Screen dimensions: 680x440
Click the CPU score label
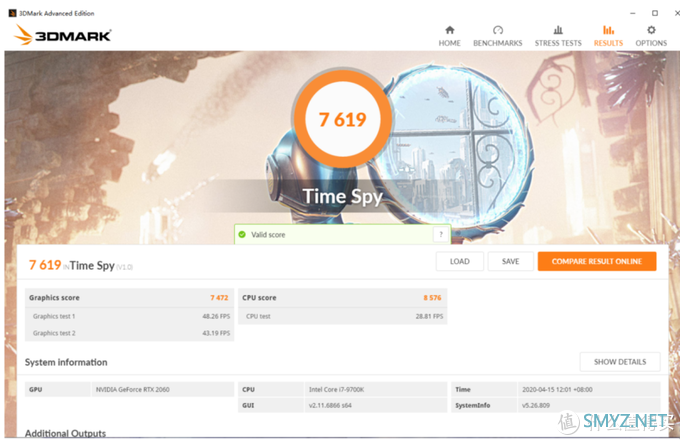(259, 298)
